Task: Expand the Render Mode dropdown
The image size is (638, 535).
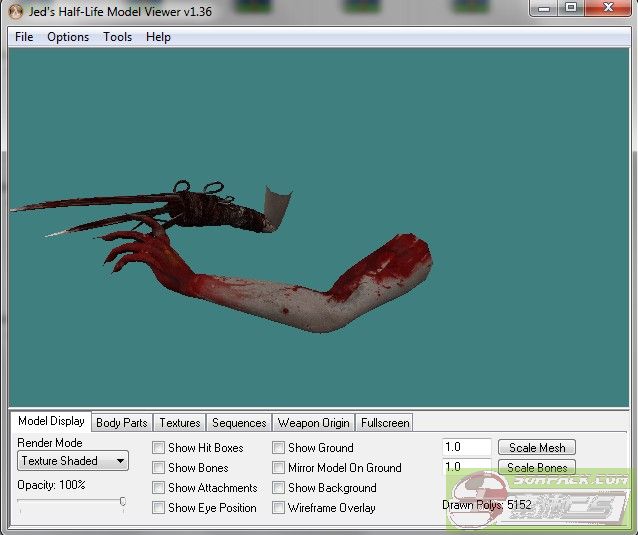Action: point(73,461)
